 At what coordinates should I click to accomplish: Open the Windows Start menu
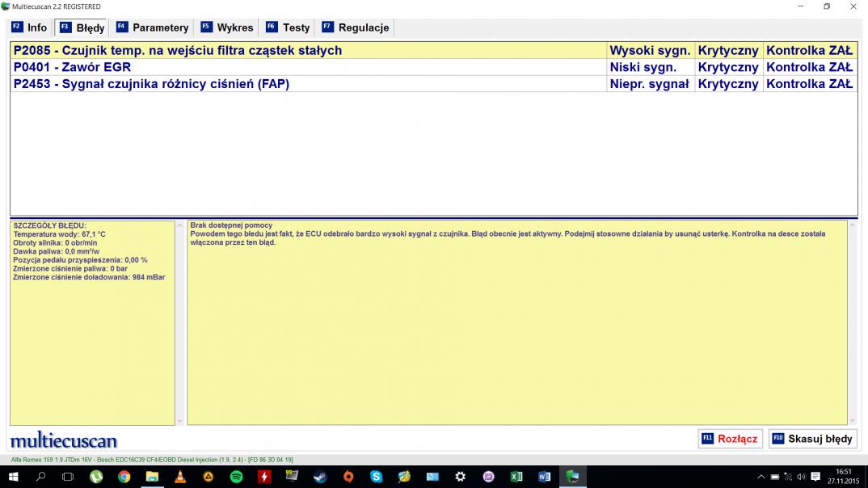pyautogui.click(x=13, y=477)
